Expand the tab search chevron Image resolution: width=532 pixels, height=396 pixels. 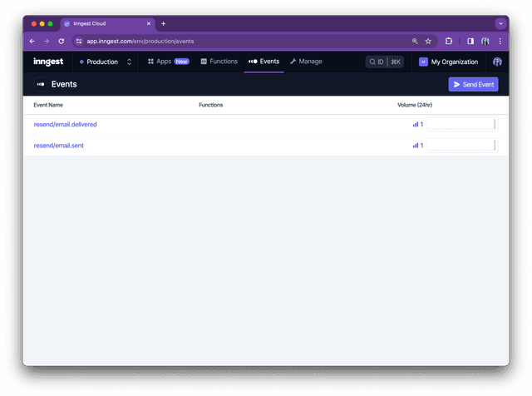point(500,23)
